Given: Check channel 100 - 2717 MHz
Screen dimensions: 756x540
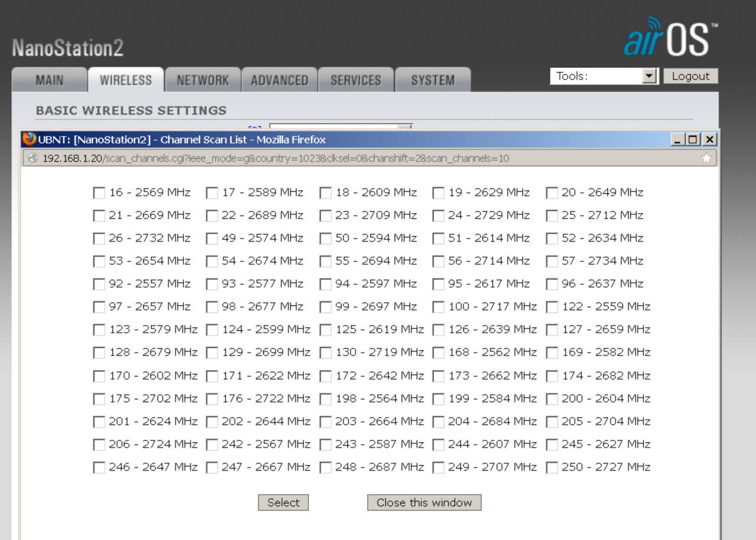Looking at the screenshot, I should tap(438, 307).
